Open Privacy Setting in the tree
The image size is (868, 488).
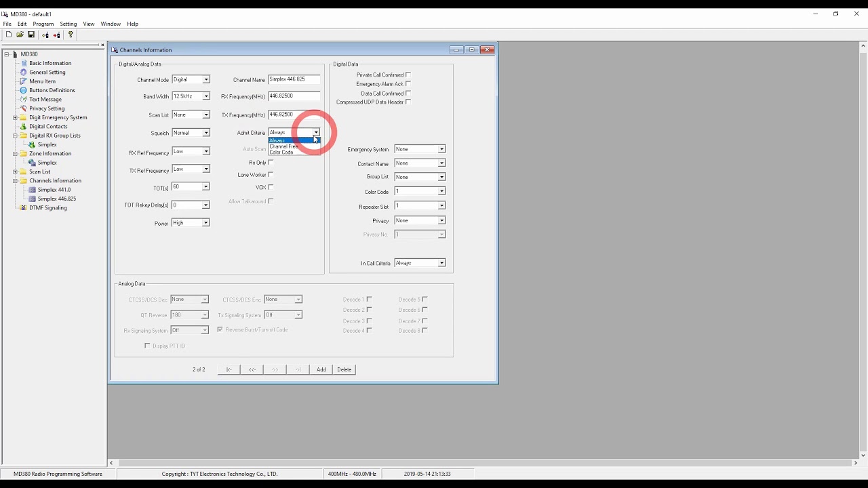point(47,108)
